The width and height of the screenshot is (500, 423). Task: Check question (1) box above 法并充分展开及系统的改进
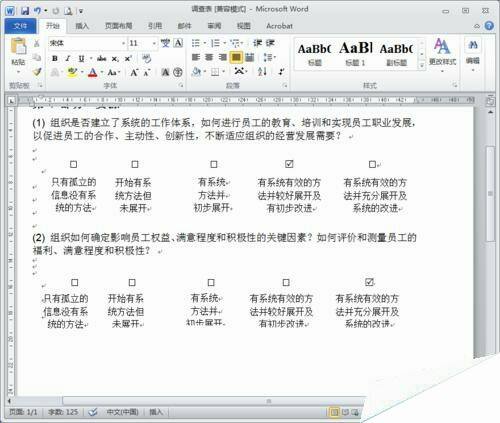[x=372, y=164]
